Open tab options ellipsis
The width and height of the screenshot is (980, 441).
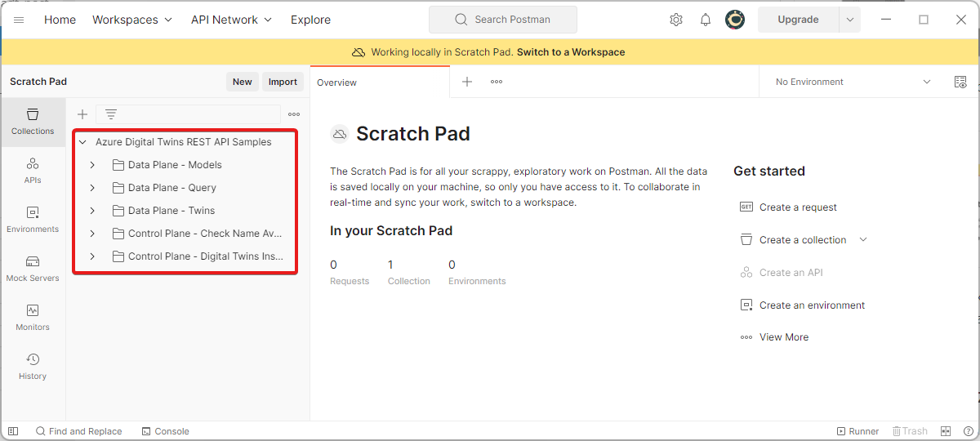click(497, 82)
